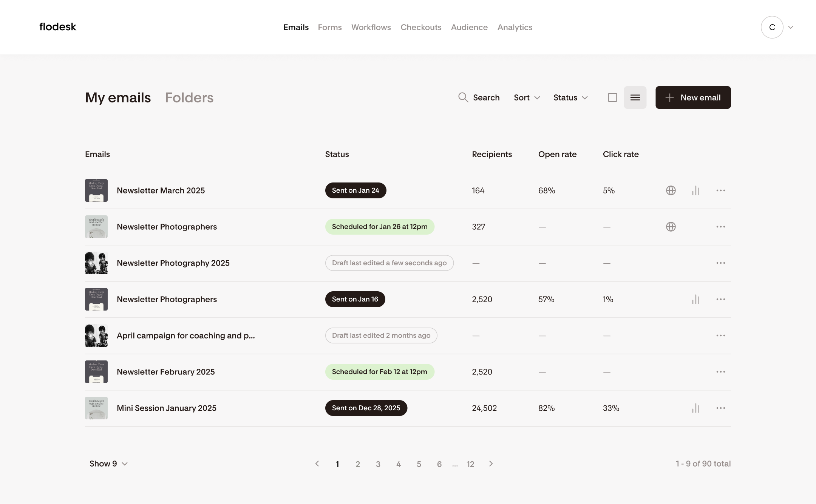View analytics chart for Jan 16 Newsletter Photographers
Viewport: 816px width, 504px height.
click(x=696, y=299)
